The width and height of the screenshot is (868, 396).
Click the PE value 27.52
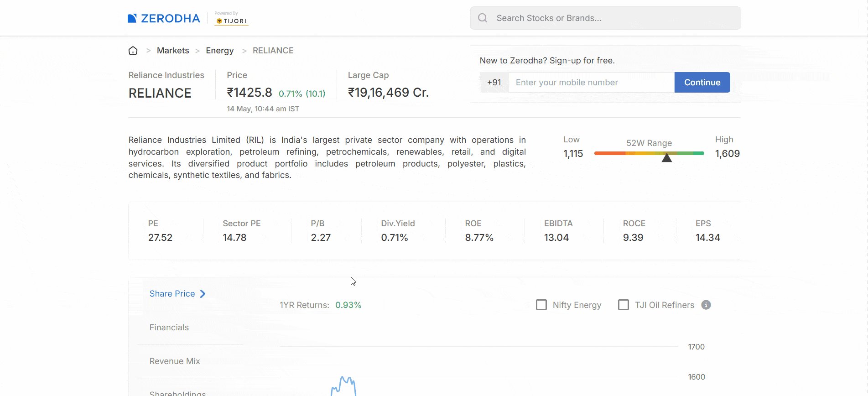(161, 238)
